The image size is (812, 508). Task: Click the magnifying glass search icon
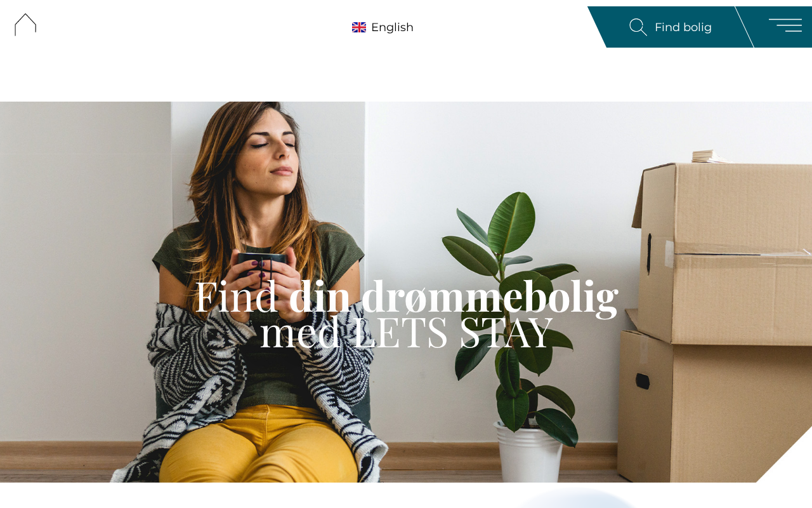click(638, 27)
